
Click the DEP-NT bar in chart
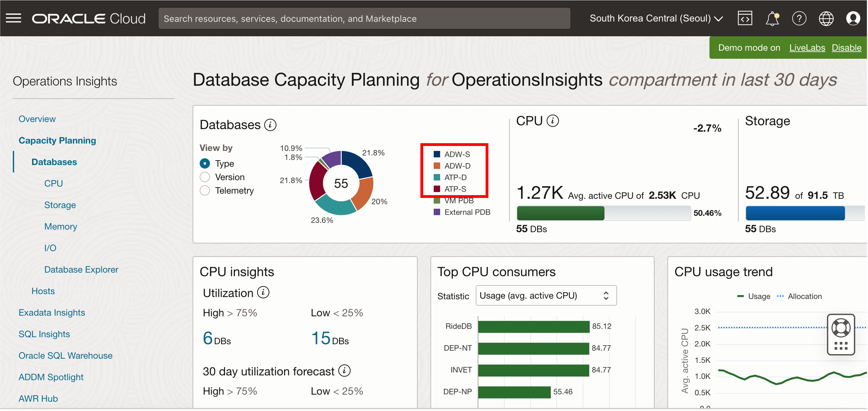click(x=533, y=349)
